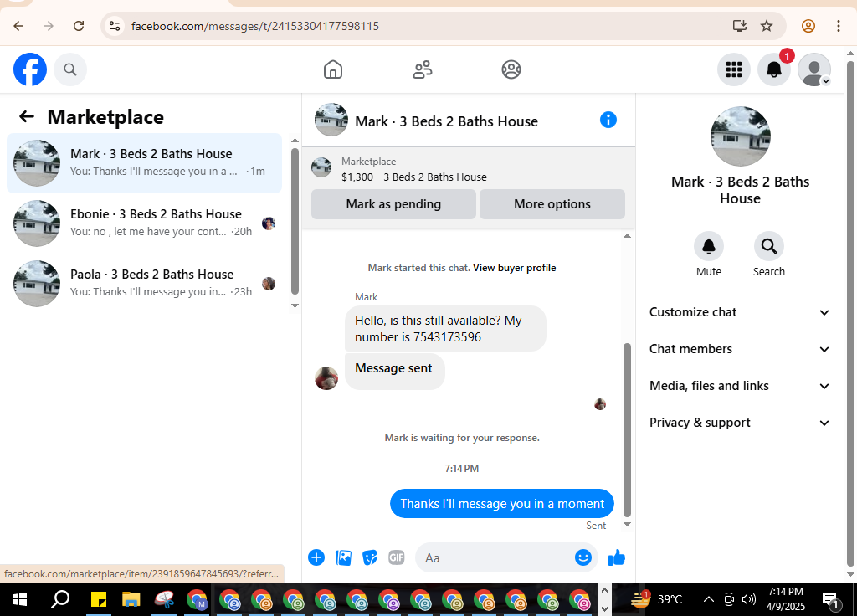Open more actions plus icon in composer
Viewport: 857px width, 616px height.
(316, 557)
